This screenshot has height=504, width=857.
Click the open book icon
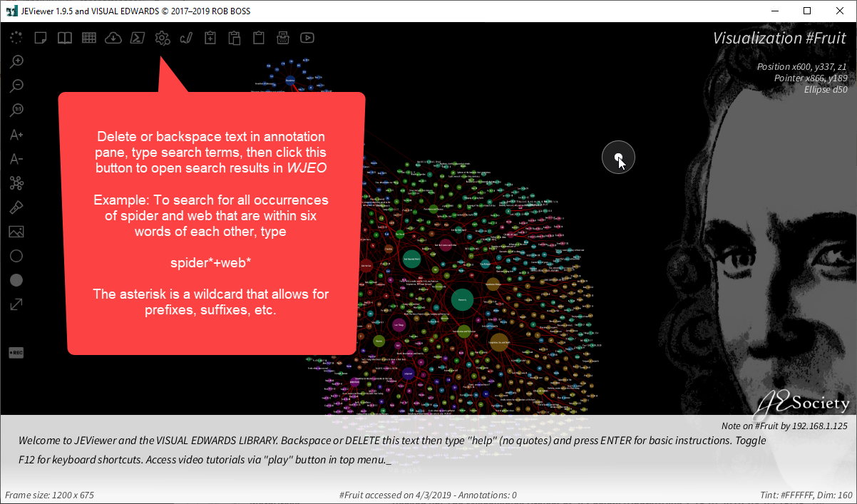[x=65, y=38]
